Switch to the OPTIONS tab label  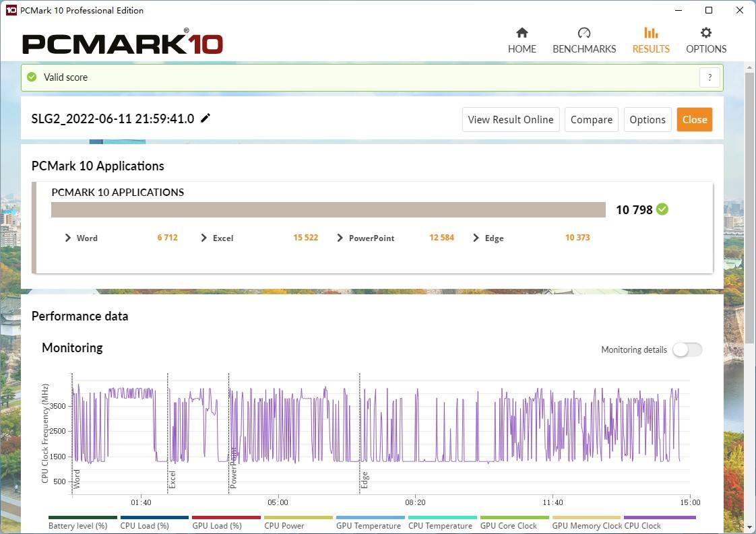pos(706,49)
